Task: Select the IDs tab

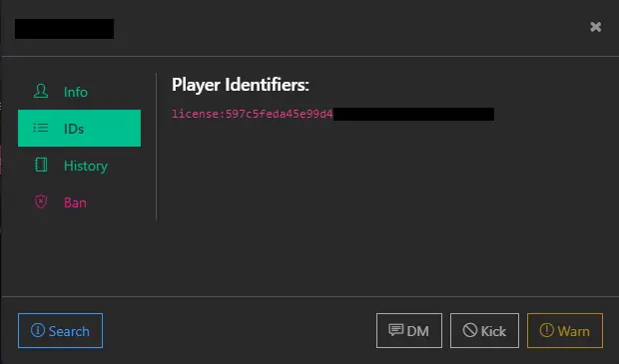Action: coord(79,129)
